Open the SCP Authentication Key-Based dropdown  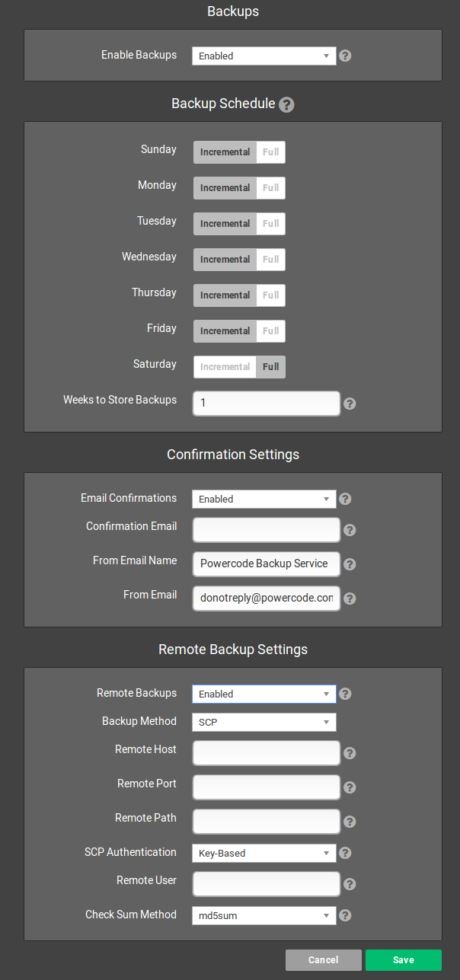pyautogui.click(x=264, y=853)
